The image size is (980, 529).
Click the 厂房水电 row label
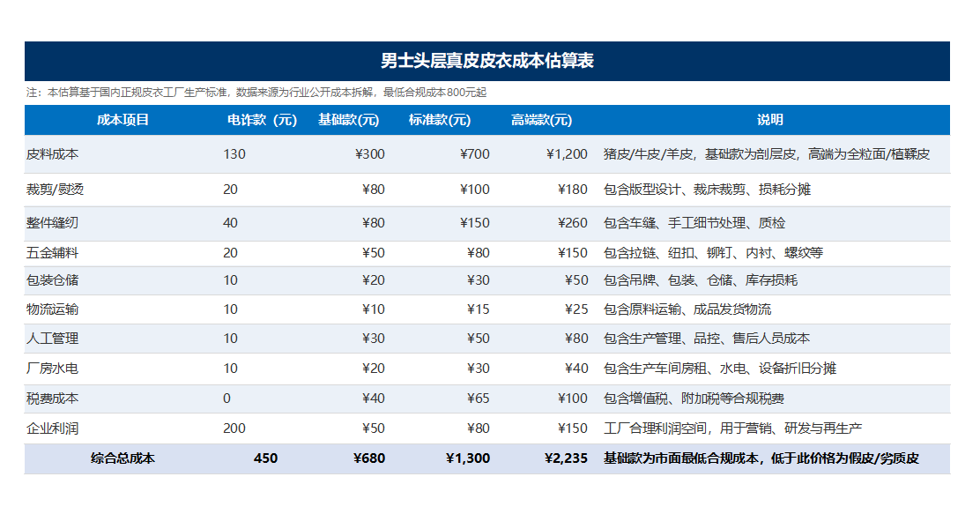click(x=53, y=369)
